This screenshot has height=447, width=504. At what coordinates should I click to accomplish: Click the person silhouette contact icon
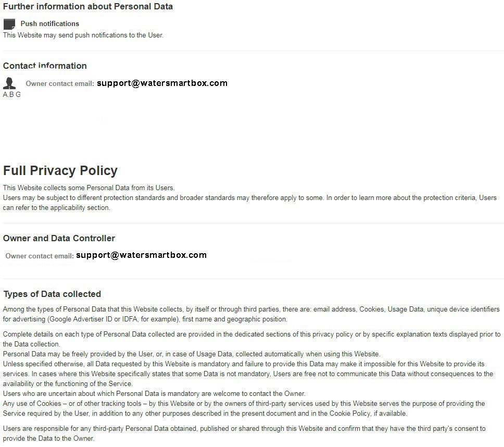click(x=9, y=83)
